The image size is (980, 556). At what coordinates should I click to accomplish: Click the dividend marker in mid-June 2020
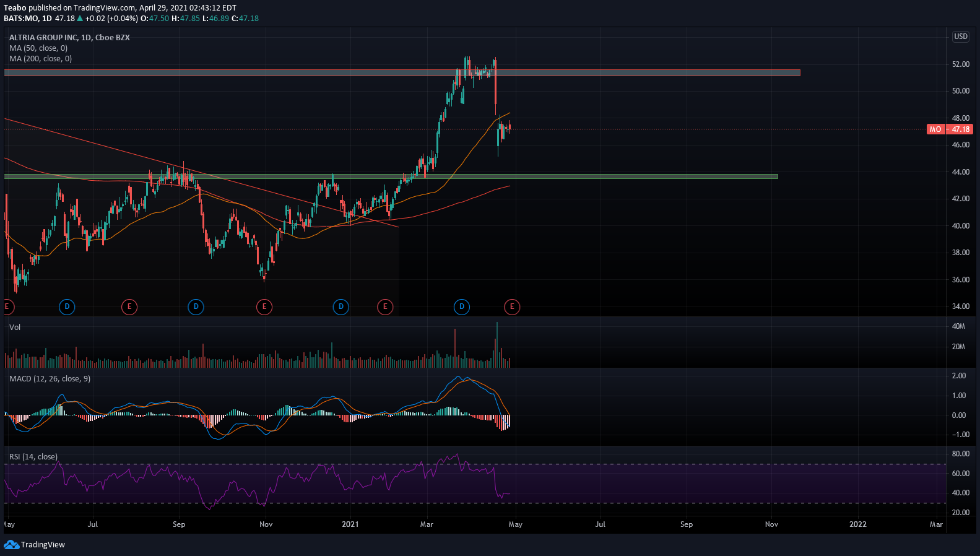pyautogui.click(x=67, y=306)
